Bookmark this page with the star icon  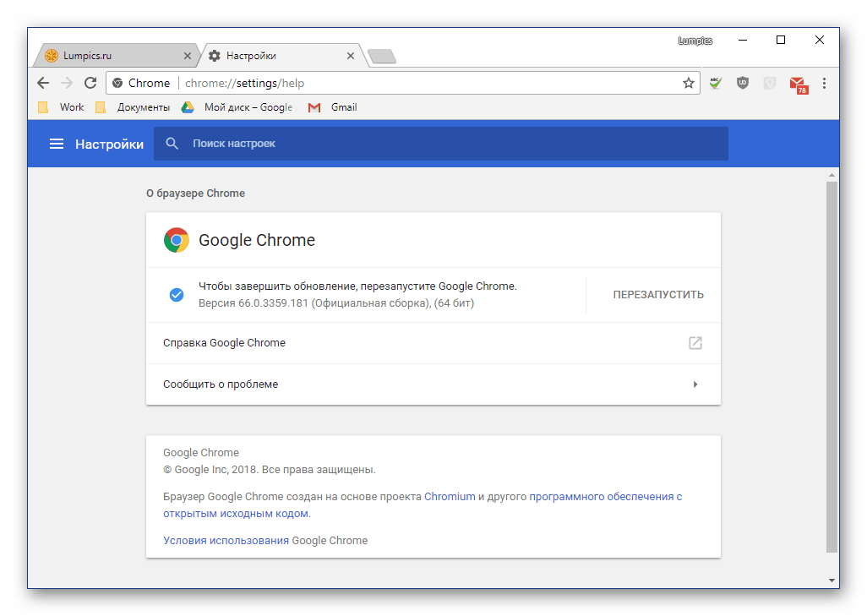tap(689, 83)
